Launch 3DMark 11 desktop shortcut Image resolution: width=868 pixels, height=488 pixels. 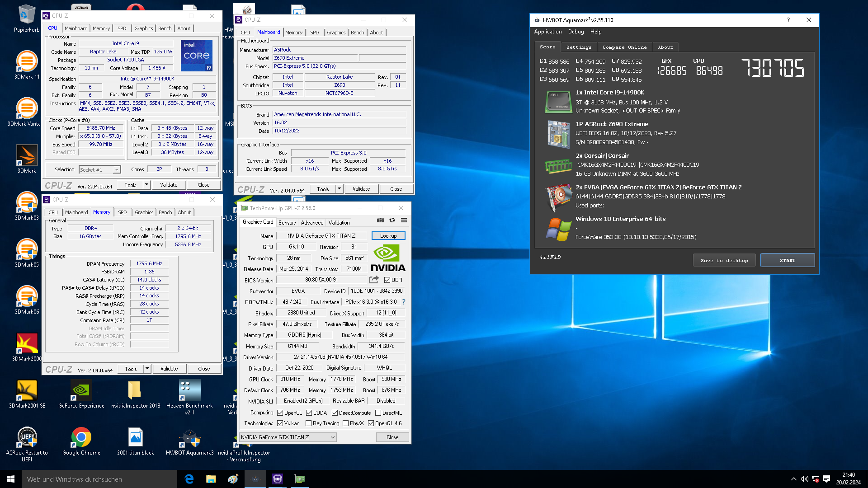[x=27, y=66]
